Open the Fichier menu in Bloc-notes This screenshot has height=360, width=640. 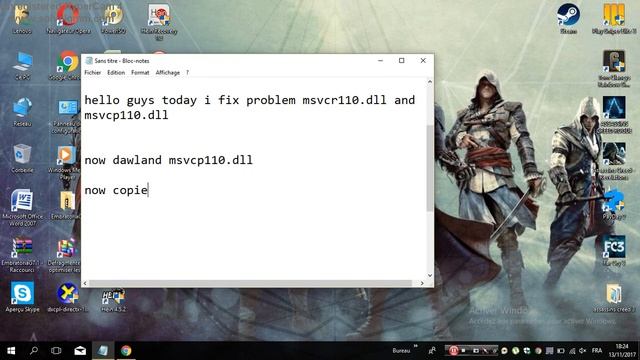click(x=93, y=73)
